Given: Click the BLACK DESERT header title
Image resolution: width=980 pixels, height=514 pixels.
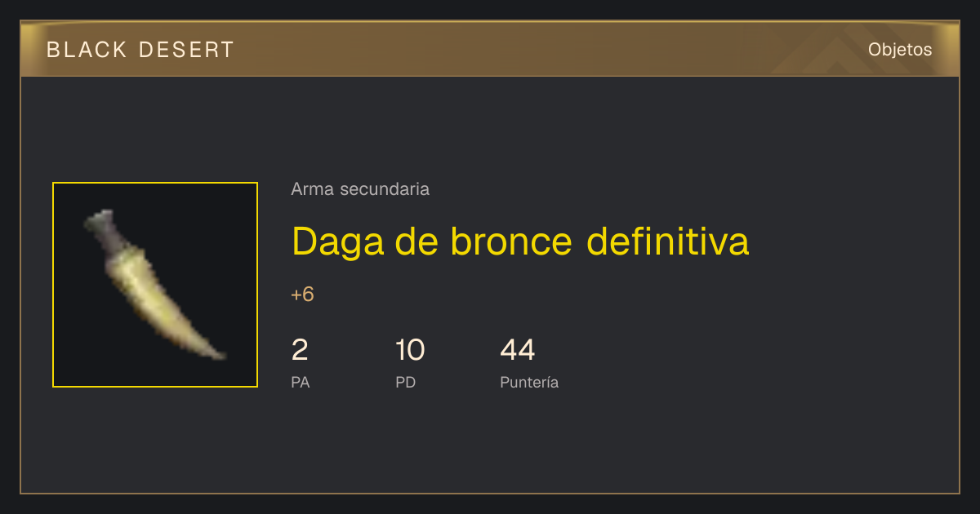Looking at the screenshot, I should coord(140,50).
